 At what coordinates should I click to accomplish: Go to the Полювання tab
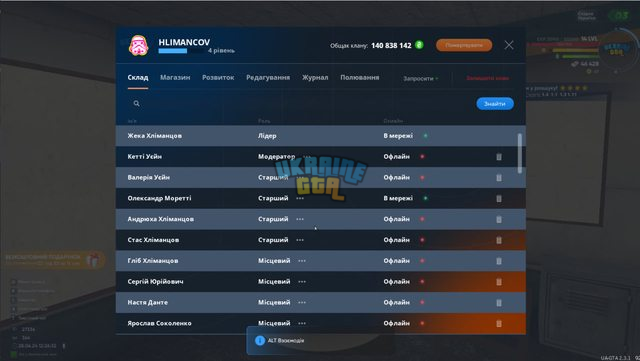pyautogui.click(x=360, y=77)
